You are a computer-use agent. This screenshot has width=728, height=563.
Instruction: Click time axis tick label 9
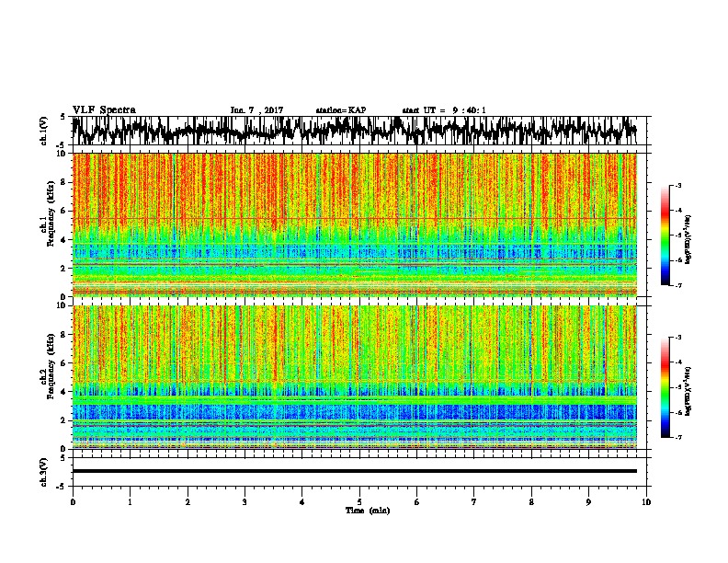point(588,502)
